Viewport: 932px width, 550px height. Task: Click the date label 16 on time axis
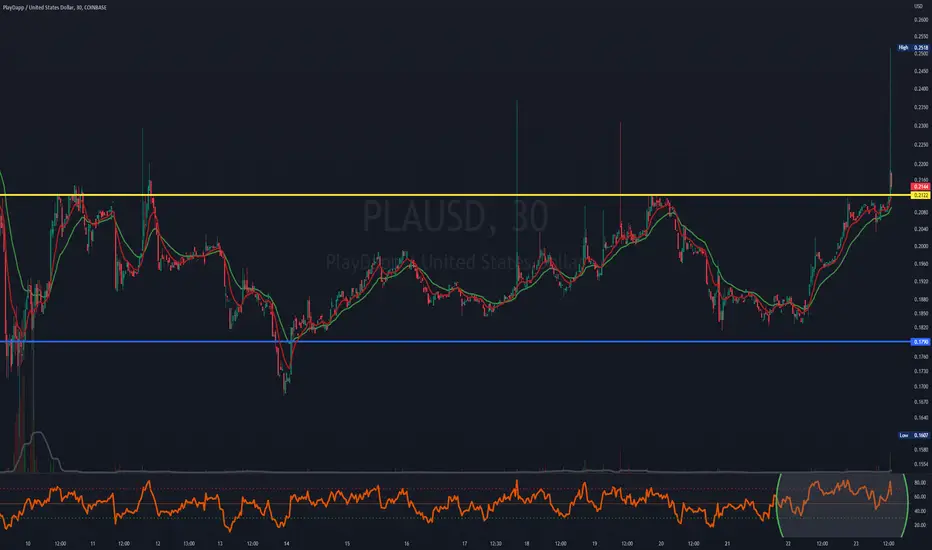click(x=407, y=543)
